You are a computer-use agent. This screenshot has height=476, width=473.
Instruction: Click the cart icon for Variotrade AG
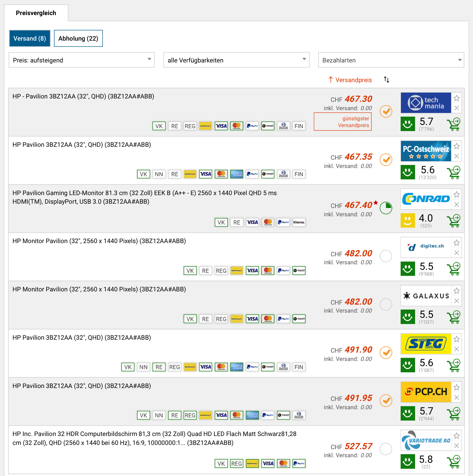[453, 462]
